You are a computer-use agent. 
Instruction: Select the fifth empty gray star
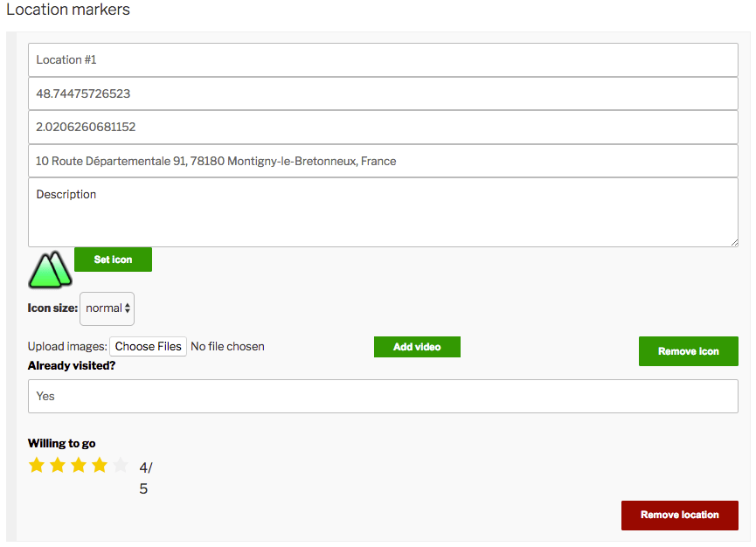(121, 465)
